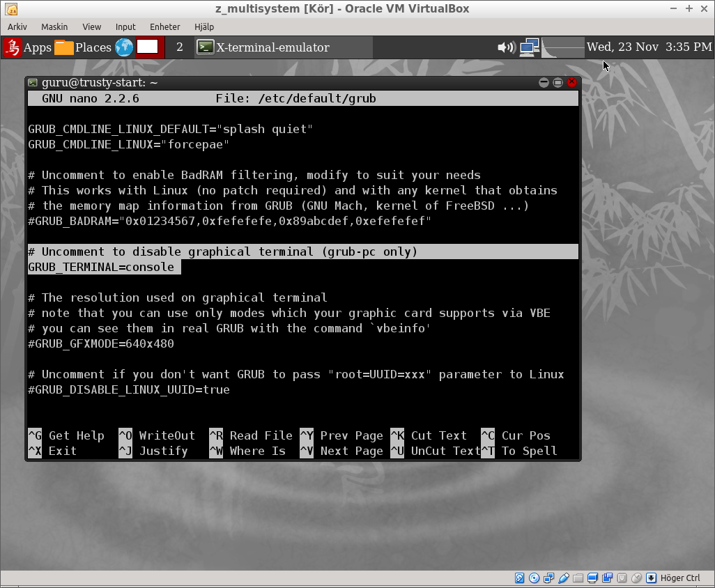Click on the GRUB_CMDLINE_LINUX="forcepae" line
715x588 pixels.
coord(129,145)
